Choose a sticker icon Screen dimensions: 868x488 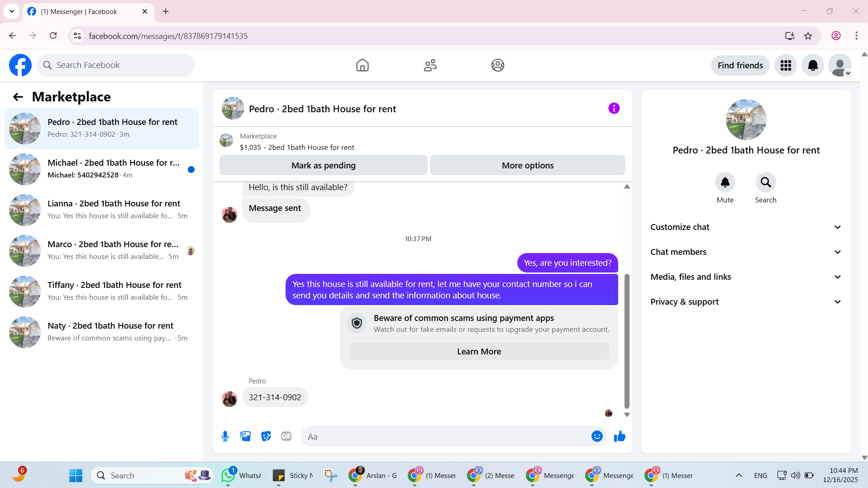[266, 436]
